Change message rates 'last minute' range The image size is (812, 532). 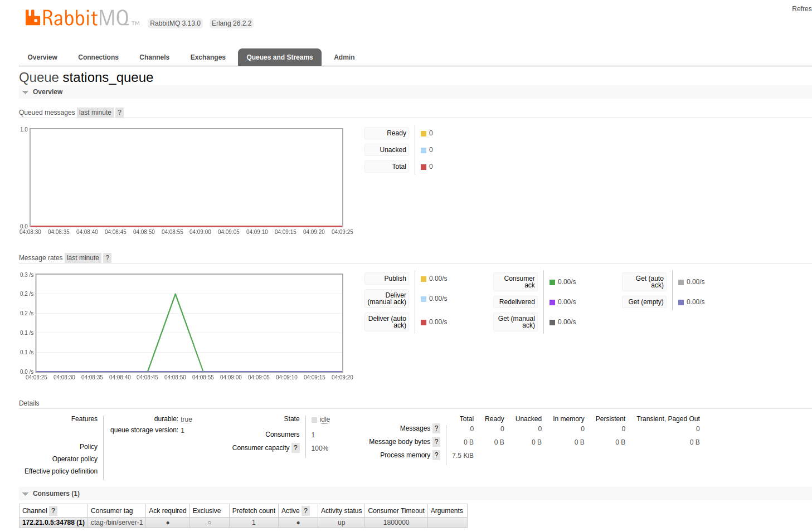click(x=83, y=258)
